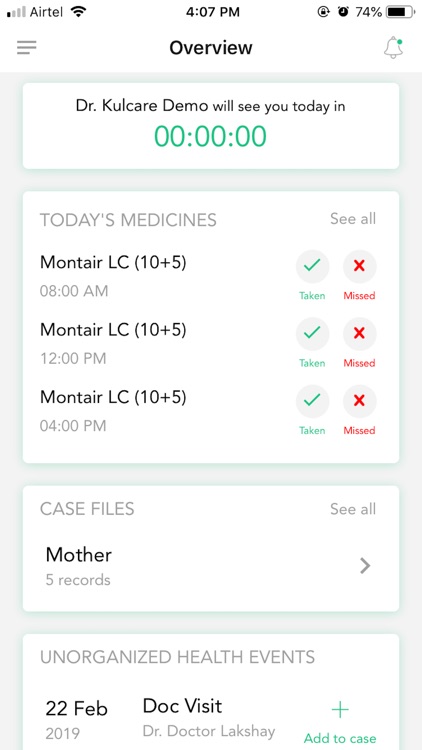Open the notifications bell icon
This screenshot has height=750, width=422.
(x=393, y=48)
